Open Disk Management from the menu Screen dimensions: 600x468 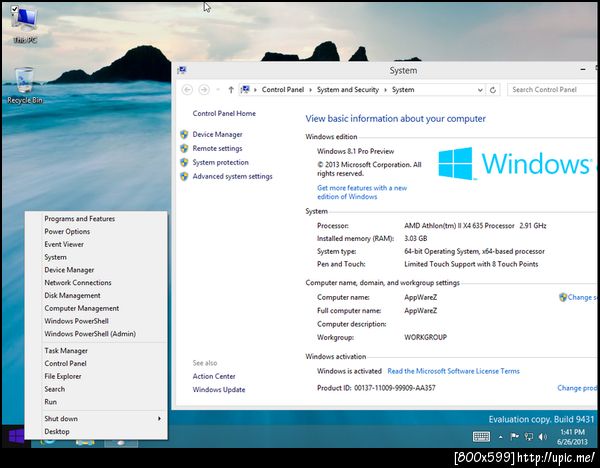coord(96,295)
